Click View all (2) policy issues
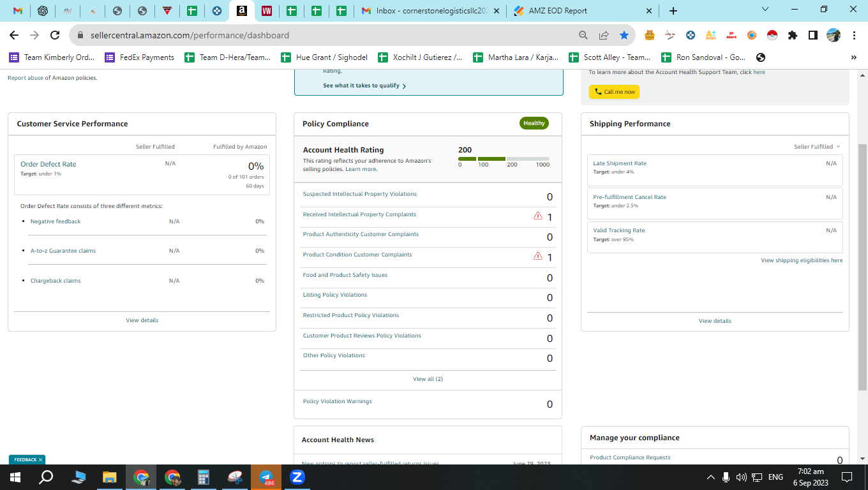This screenshot has height=490, width=868. pyautogui.click(x=428, y=379)
